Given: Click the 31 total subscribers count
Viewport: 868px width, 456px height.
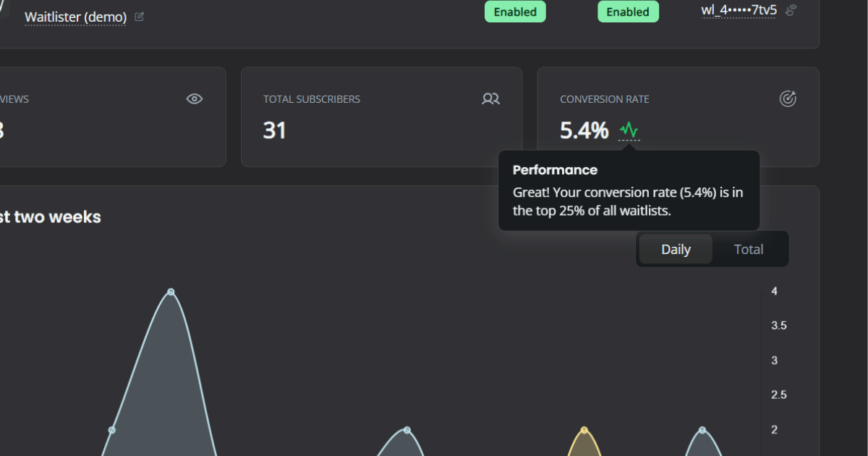Looking at the screenshot, I should [274, 131].
